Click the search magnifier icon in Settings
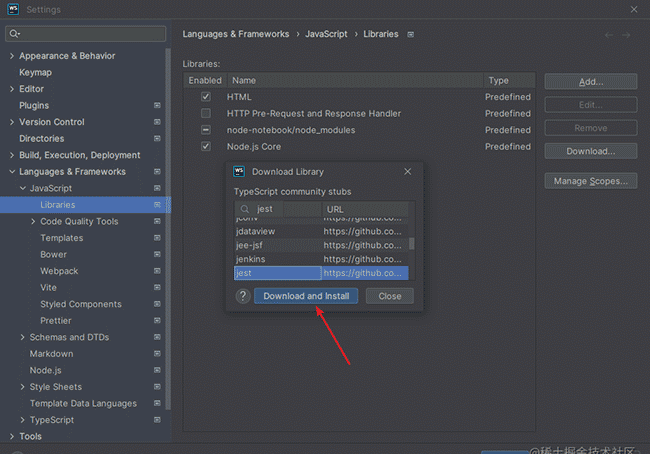The height and width of the screenshot is (454, 650). pyautogui.click(x=14, y=34)
